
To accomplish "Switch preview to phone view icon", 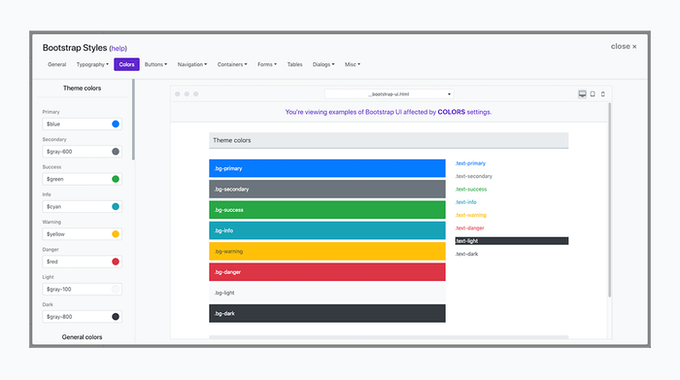I will point(603,94).
